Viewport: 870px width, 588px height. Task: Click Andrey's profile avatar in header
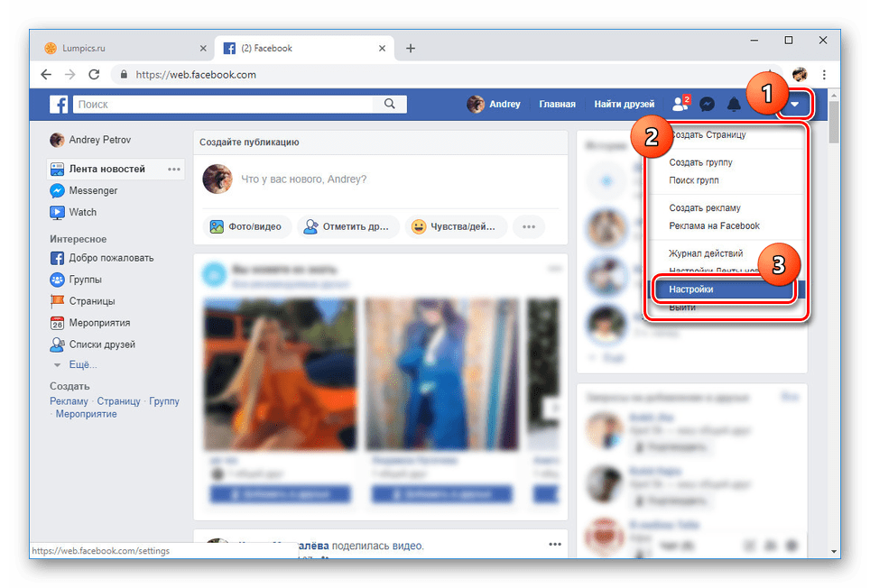(x=476, y=104)
